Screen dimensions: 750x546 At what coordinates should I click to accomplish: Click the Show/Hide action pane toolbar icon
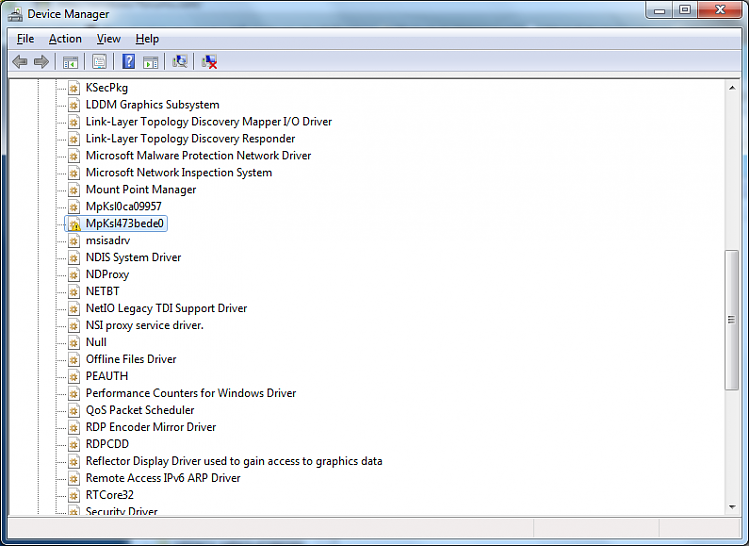pyautogui.click(x=151, y=62)
